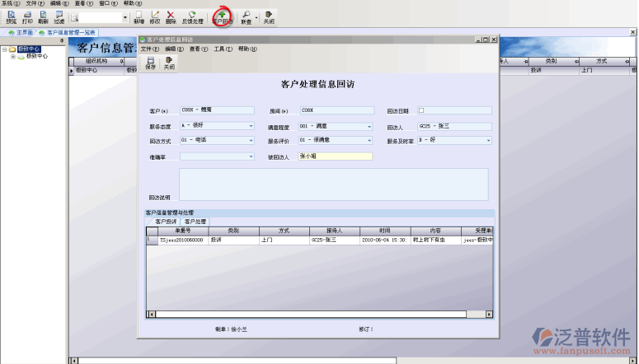Click the 新增 (New) record icon
This screenshot has height=364, width=639.
point(139,17)
